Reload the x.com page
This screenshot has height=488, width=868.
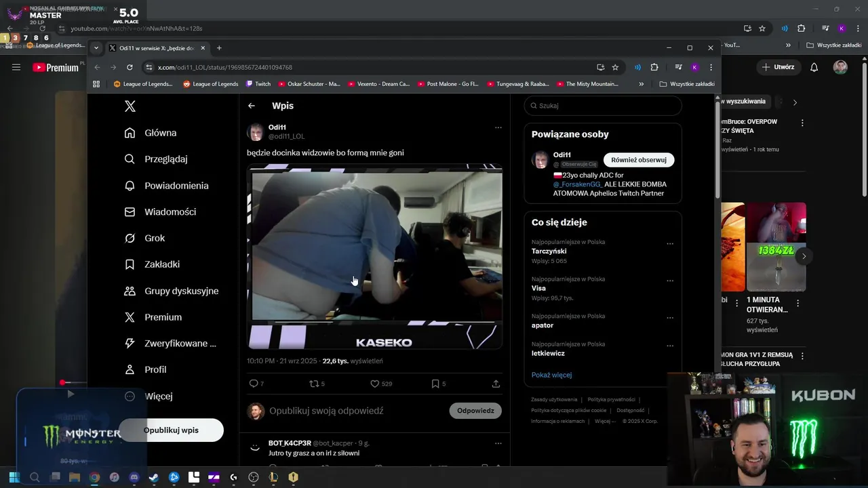tap(130, 67)
